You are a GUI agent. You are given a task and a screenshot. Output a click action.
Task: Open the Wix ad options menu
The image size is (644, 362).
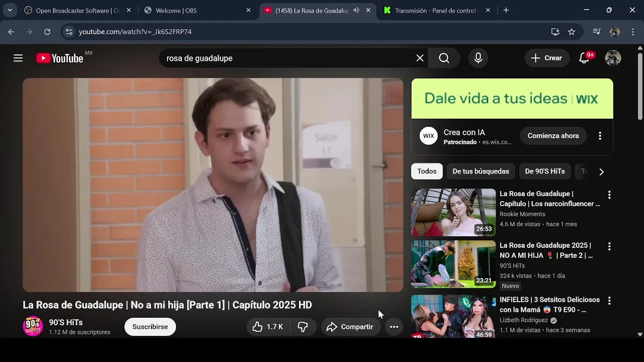coord(600,136)
